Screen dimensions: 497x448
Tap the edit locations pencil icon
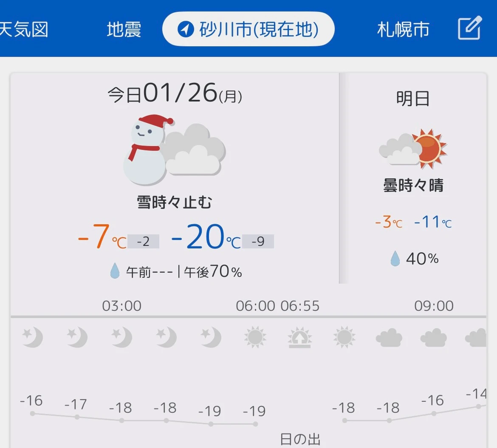coord(470,28)
